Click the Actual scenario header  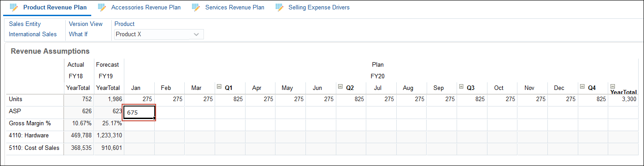coord(76,64)
